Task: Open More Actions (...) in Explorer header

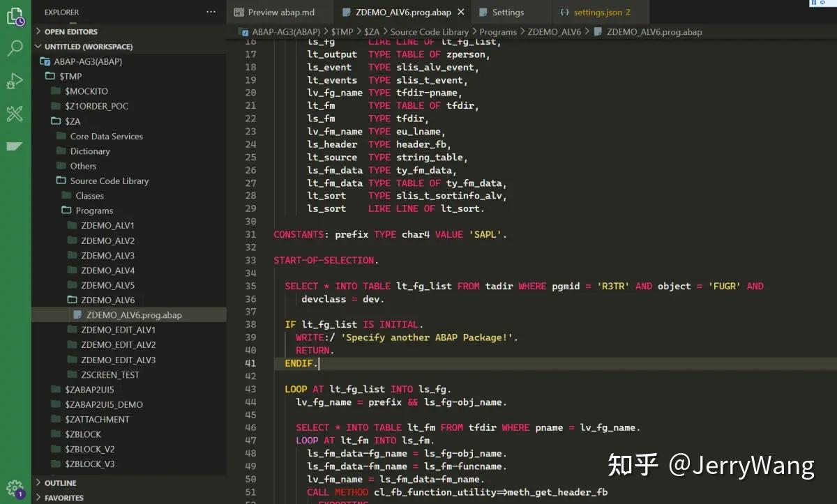Action: (x=211, y=12)
